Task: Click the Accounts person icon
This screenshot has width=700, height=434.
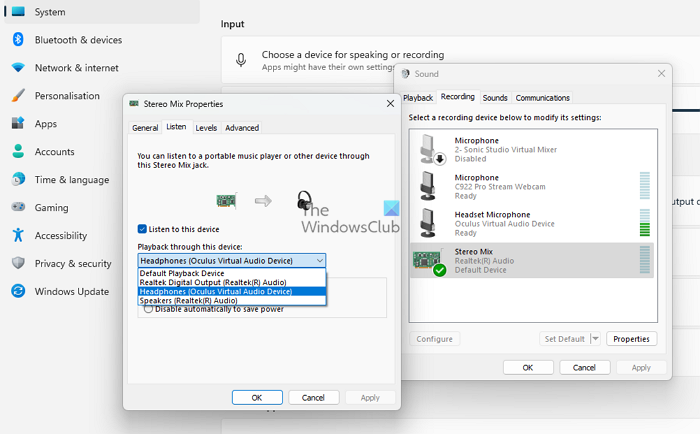Action: click(18, 151)
